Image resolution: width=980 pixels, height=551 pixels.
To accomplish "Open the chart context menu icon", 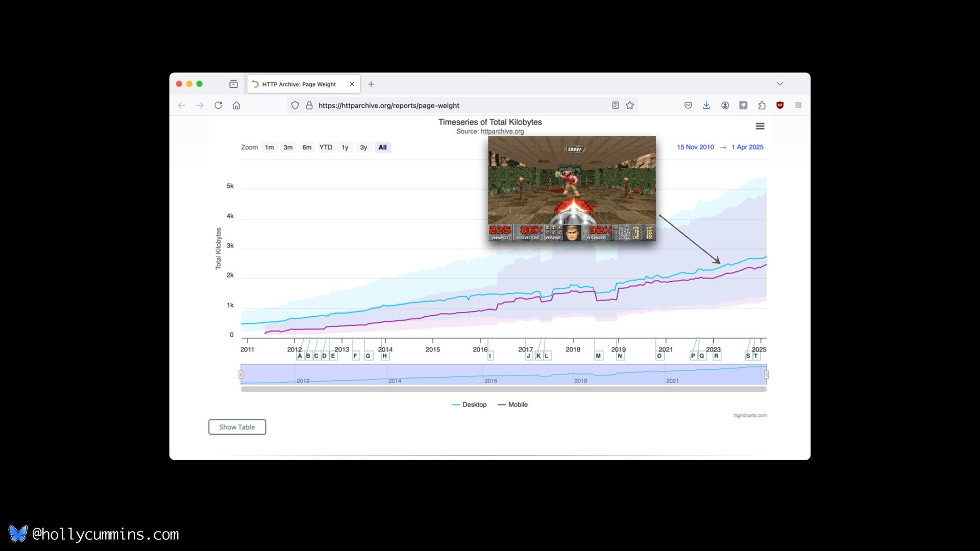I will pyautogui.click(x=760, y=126).
